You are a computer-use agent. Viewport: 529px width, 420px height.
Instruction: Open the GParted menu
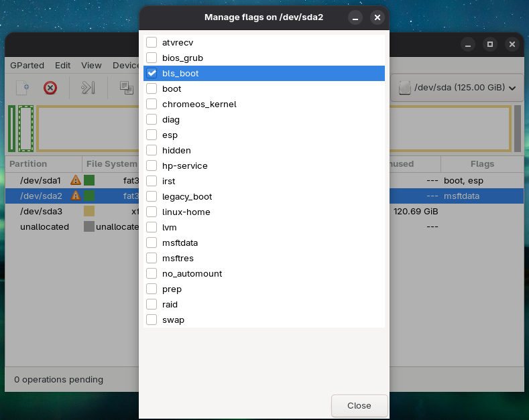(27, 66)
